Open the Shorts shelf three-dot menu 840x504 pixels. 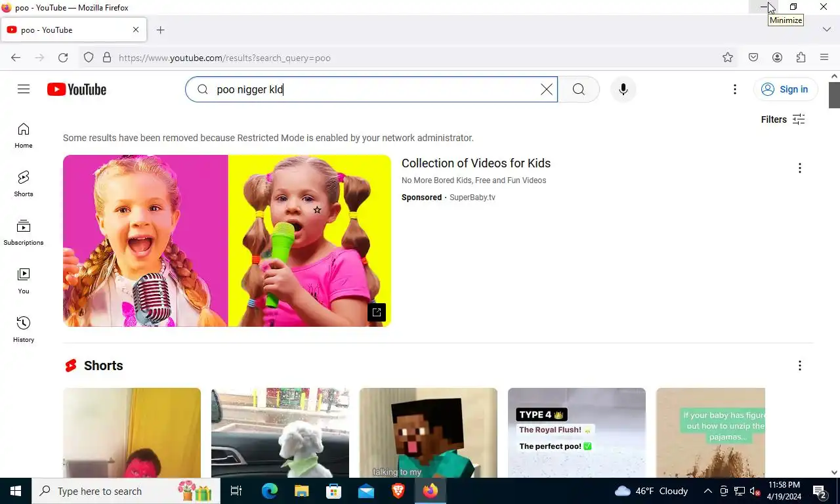799,366
